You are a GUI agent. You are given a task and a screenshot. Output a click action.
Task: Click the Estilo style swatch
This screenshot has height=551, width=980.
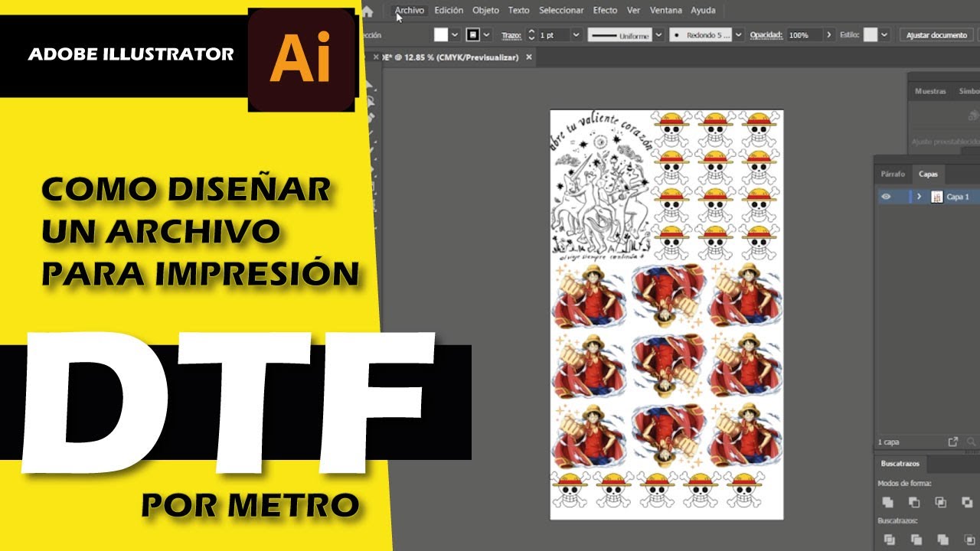pyautogui.click(x=871, y=35)
